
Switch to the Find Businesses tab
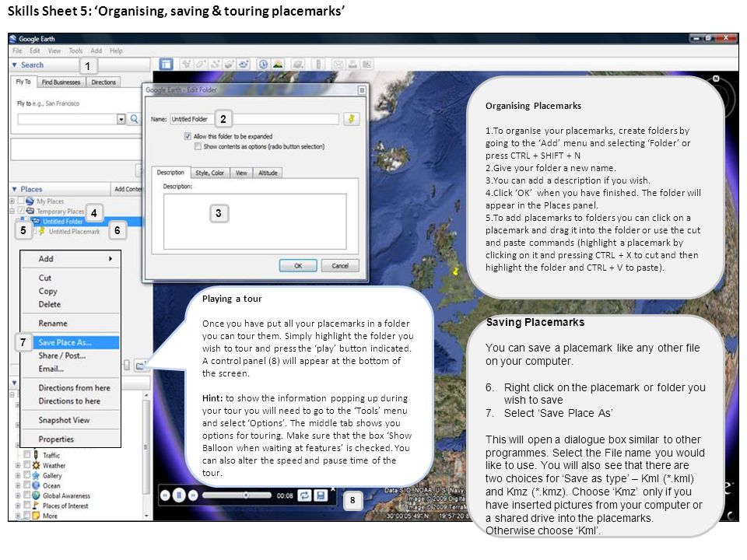click(61, 82)
